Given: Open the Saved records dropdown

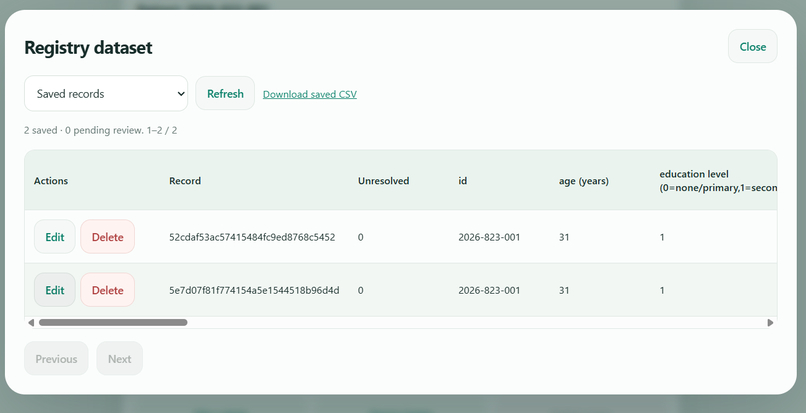Looking at the screenshot, I should 106,94.
